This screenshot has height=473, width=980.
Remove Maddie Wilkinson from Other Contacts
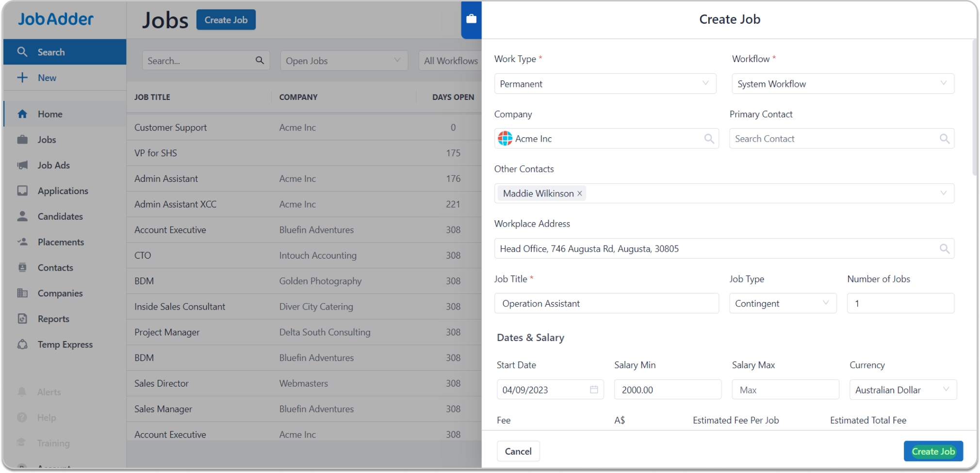click(579, 193)
